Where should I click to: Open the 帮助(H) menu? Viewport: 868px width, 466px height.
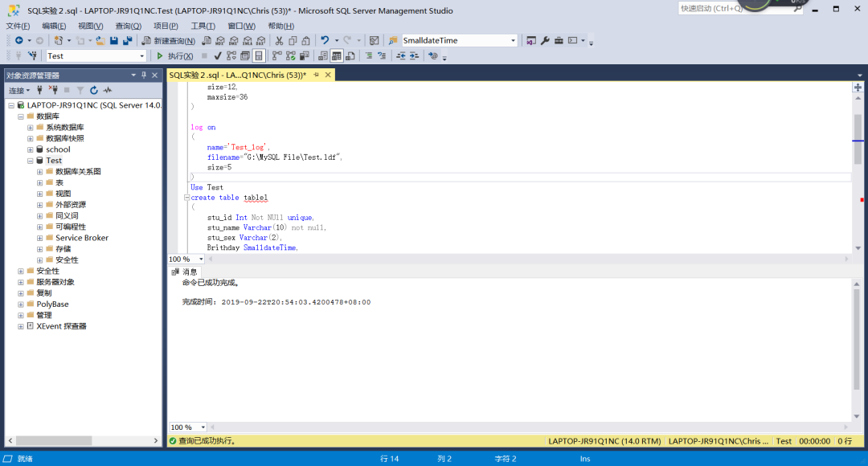pyautogui.click(x=280, y=26)
